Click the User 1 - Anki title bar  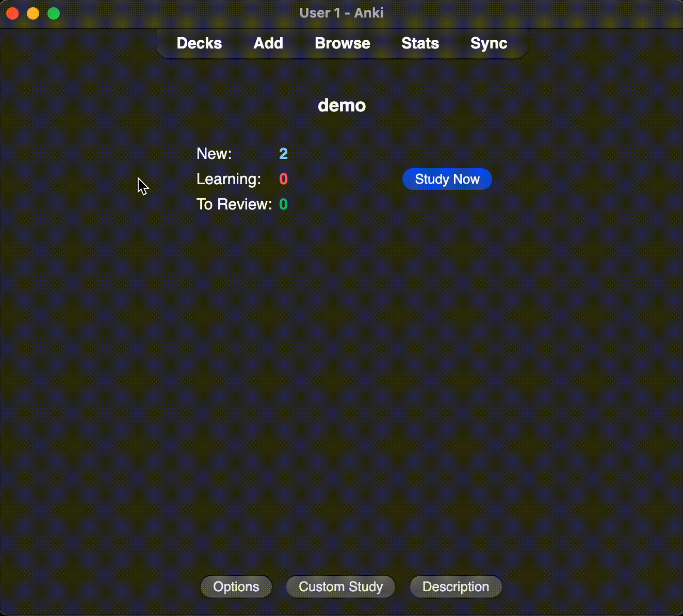click(341, 13)
